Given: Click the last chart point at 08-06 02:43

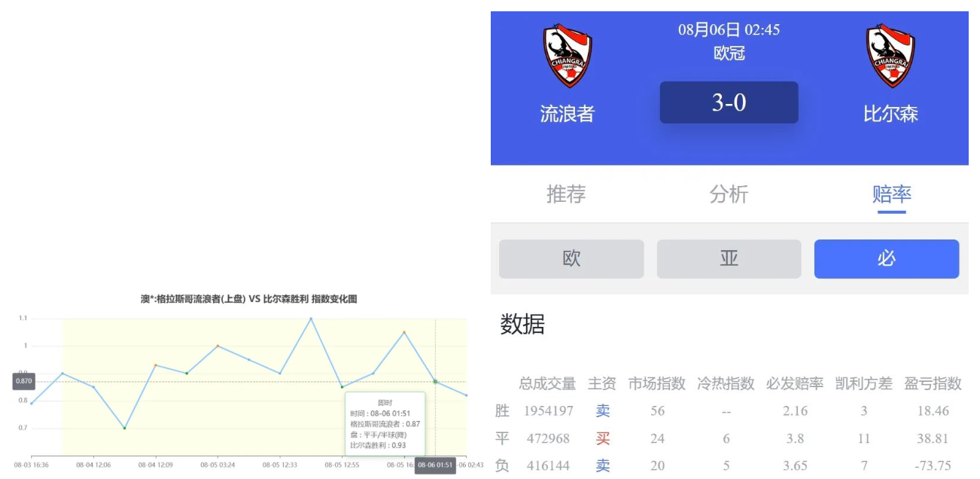Looking at the screenshot, I should pyautogui.click(x=467, y=395).
